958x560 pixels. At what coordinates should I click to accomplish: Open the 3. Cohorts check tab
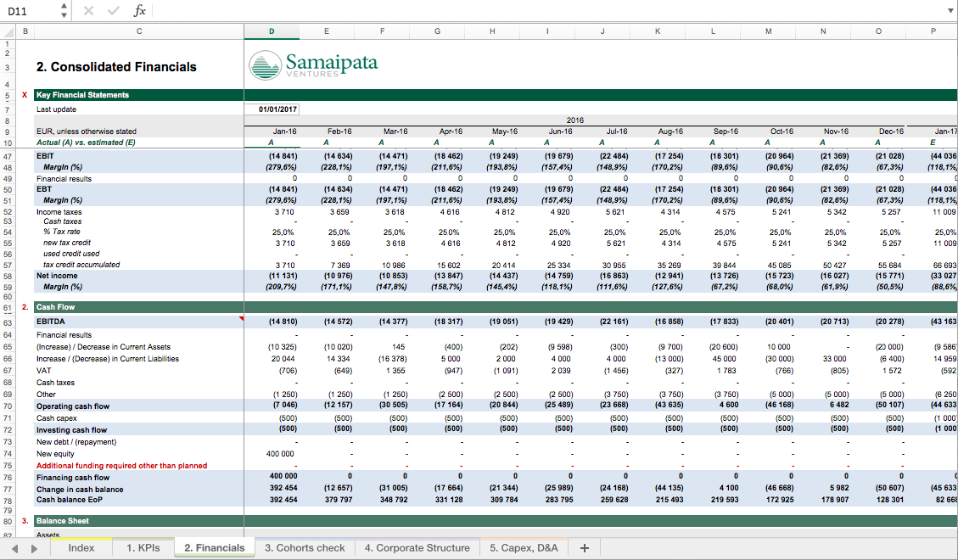[x=305, y=548]
